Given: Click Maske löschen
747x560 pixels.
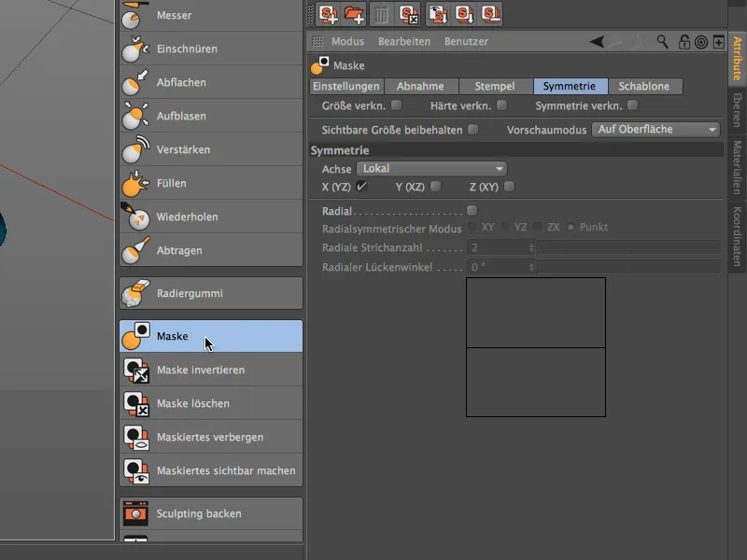Looking at the screenshot, I should (211, 403).
